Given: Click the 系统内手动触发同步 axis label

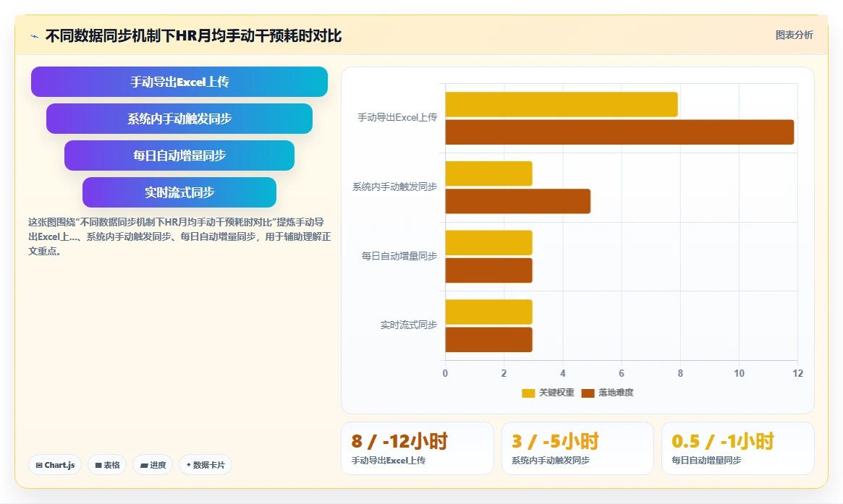Looking at the screenshot, I should coord(394,187).
